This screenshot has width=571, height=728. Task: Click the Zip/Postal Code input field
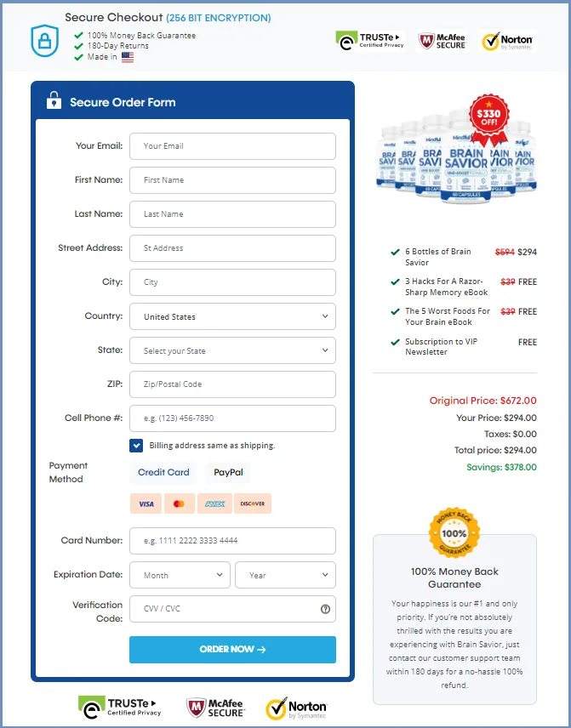[x=232, y=384]
